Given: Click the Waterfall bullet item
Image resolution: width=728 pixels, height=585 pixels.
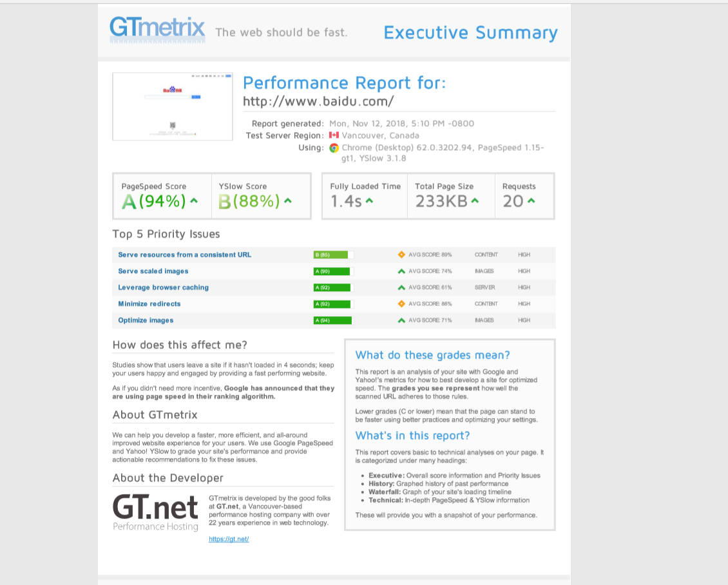Looking at the screenshot, I should click(x=439, y=492).
